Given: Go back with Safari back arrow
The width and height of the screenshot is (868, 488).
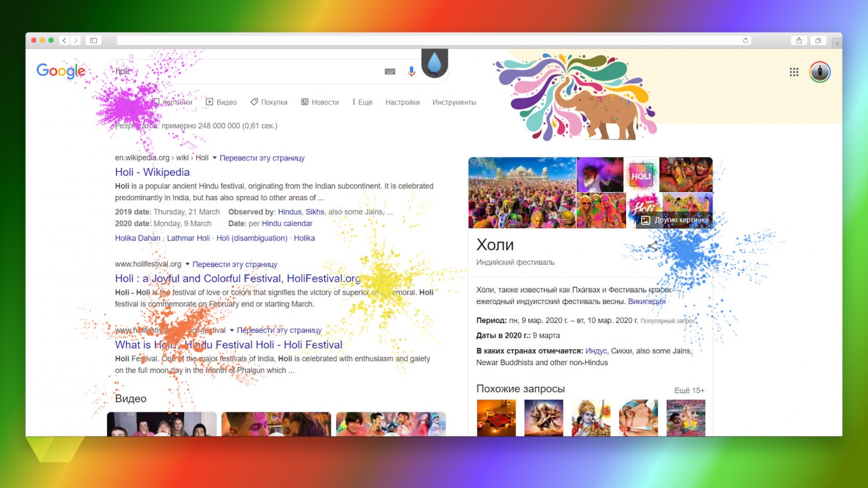Looking at the screenshot, I should click(x=64, y=40).
